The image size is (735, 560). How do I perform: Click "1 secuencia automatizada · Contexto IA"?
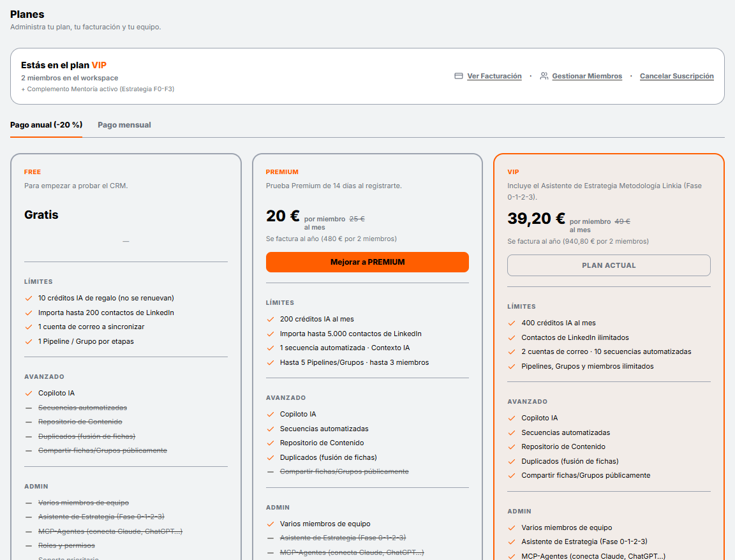pos(345,348)
